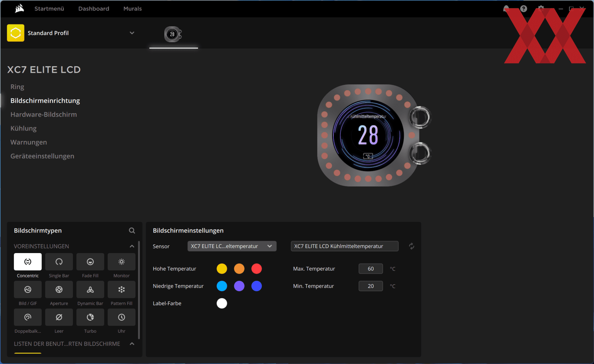Edit the Min. Temperatur value field
594x364 pixels.
tap(371, 286)
